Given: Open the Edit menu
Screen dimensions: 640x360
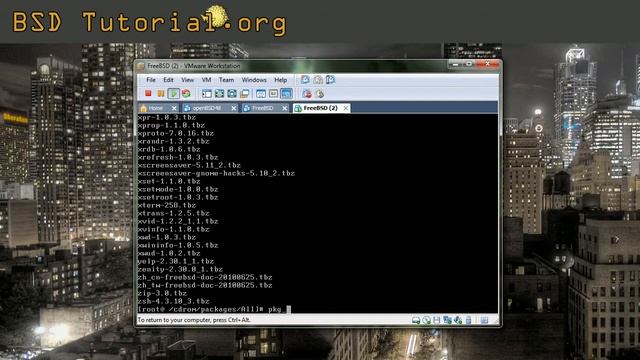Looking at the screenshot, I should point(168,80).
